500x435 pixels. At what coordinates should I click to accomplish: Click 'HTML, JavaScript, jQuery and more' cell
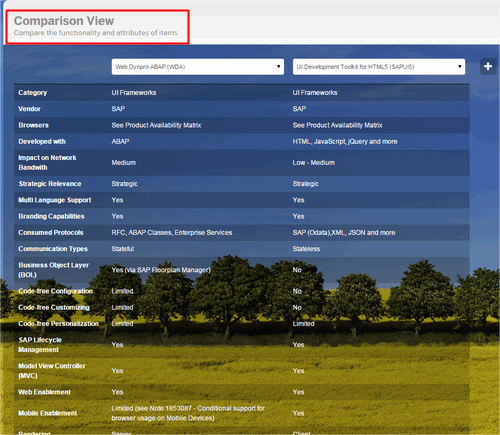[x=345, y=142]
